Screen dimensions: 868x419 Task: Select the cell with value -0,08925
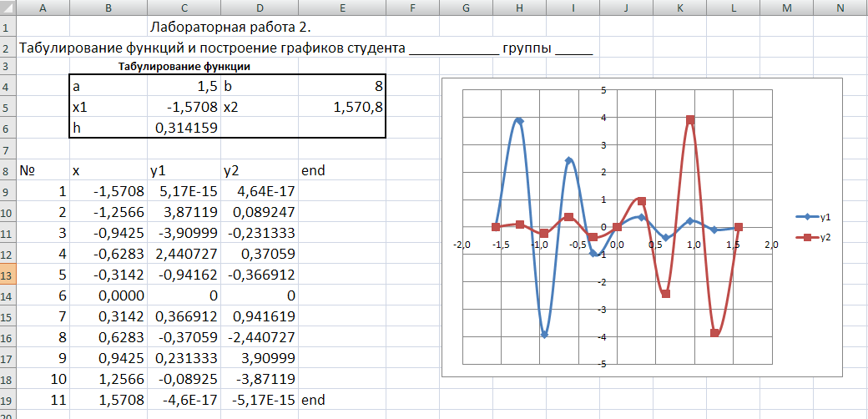pyautogui.click(x=184, y=379)
